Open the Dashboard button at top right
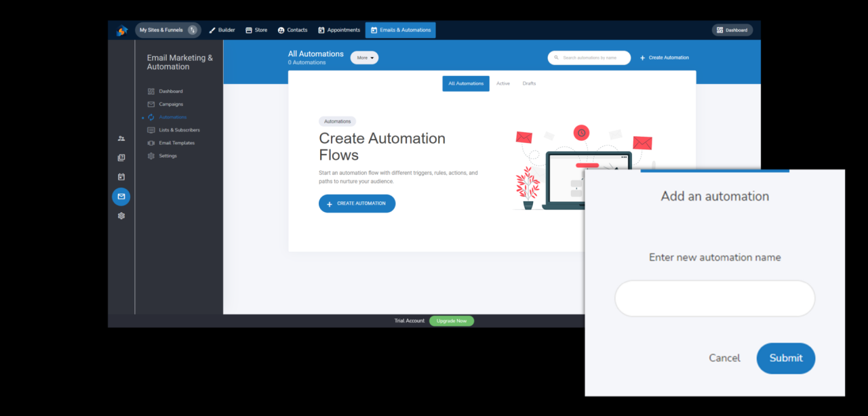Image resolution: width=868 pixels, height=416 pixels. [x=732, y=30]
